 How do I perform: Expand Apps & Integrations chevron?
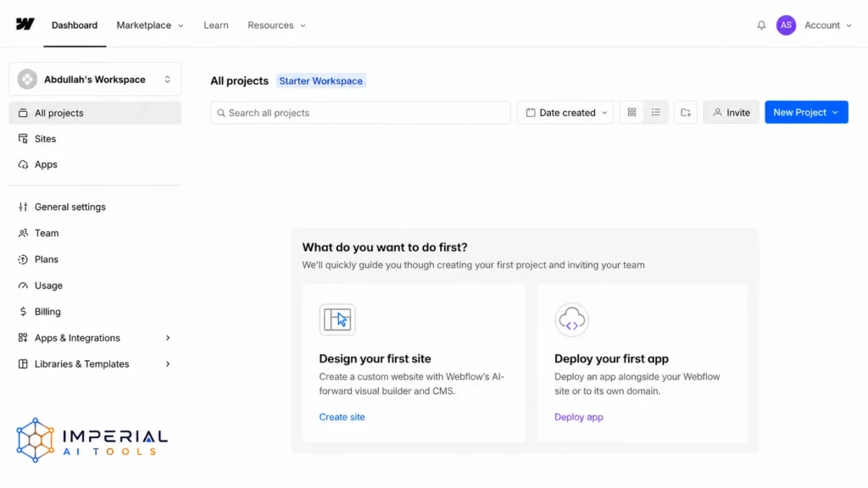(168, 337)
